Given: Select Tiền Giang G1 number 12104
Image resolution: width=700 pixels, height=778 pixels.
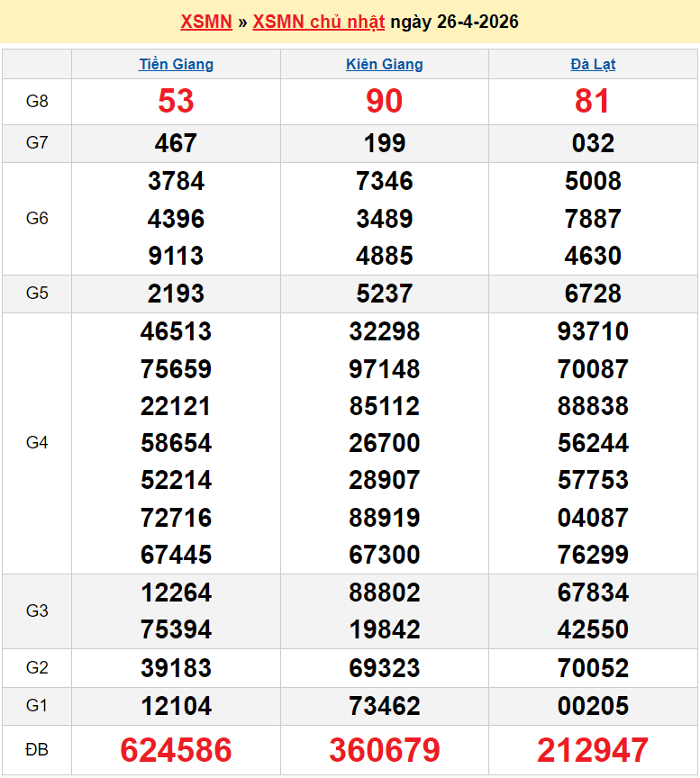Looking at the screenshot, I should [176, 706].
